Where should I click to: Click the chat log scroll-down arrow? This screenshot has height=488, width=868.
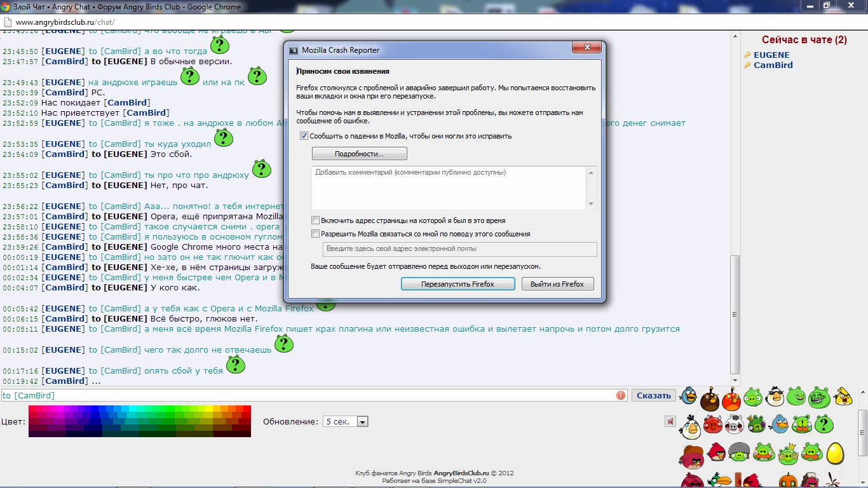(735, 380)
